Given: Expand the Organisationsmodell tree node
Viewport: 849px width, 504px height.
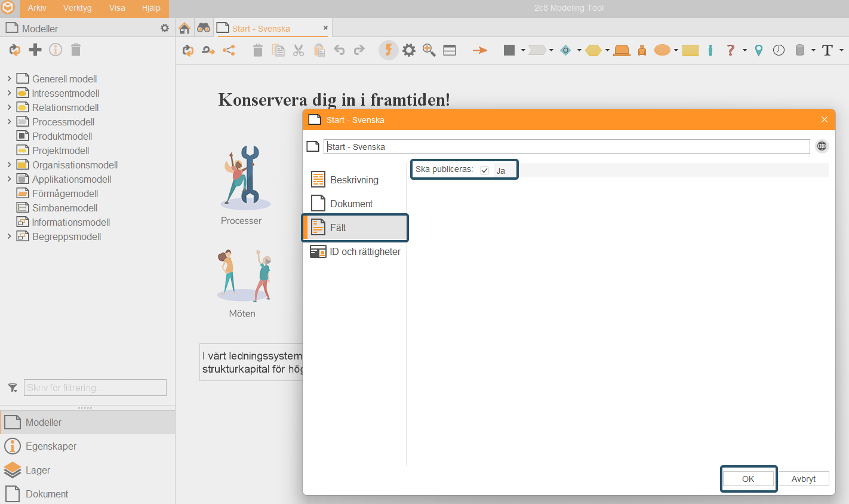Looking at the screenshot, I should coord(9,164).
